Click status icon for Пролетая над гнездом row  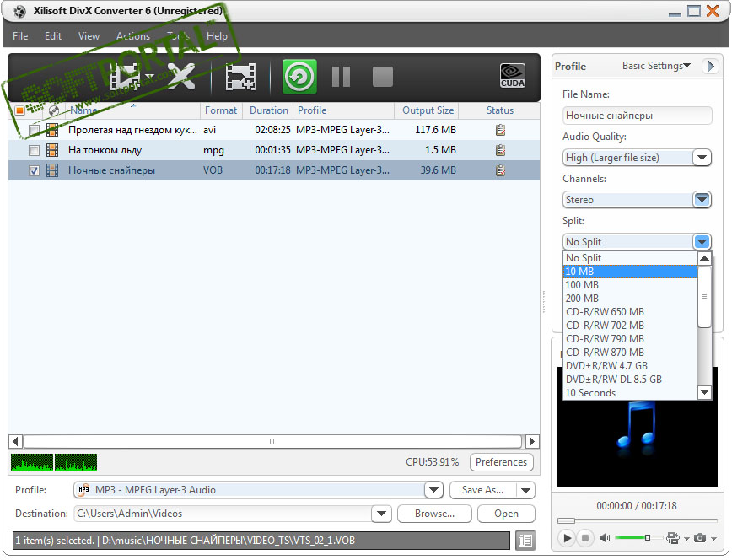500,130
